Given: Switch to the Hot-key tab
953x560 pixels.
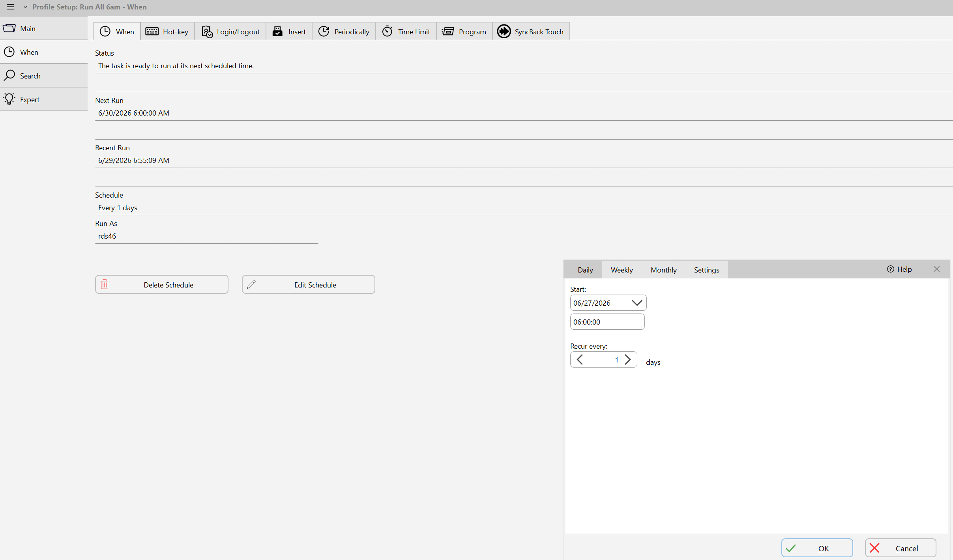Looking at the screenshot, I should [167, 32].
